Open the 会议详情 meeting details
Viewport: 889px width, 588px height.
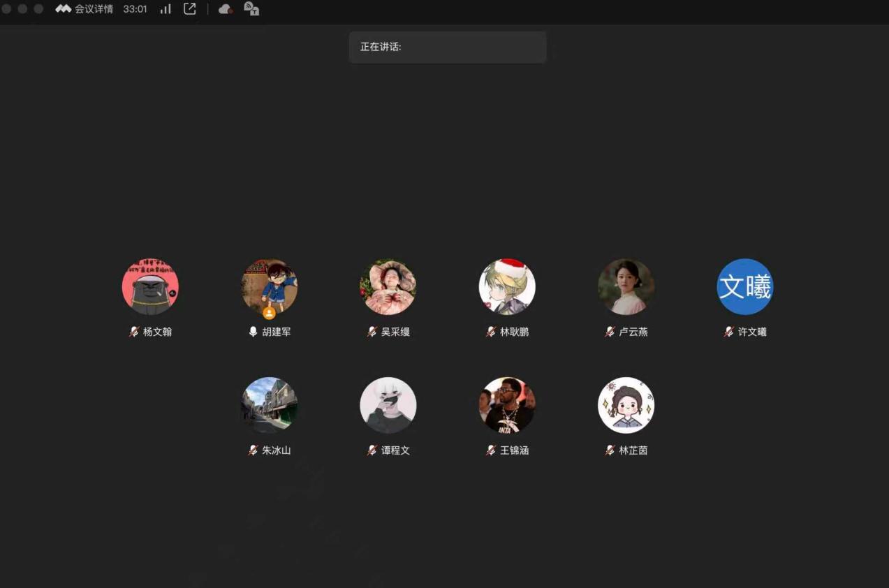(x=94, y=9)
